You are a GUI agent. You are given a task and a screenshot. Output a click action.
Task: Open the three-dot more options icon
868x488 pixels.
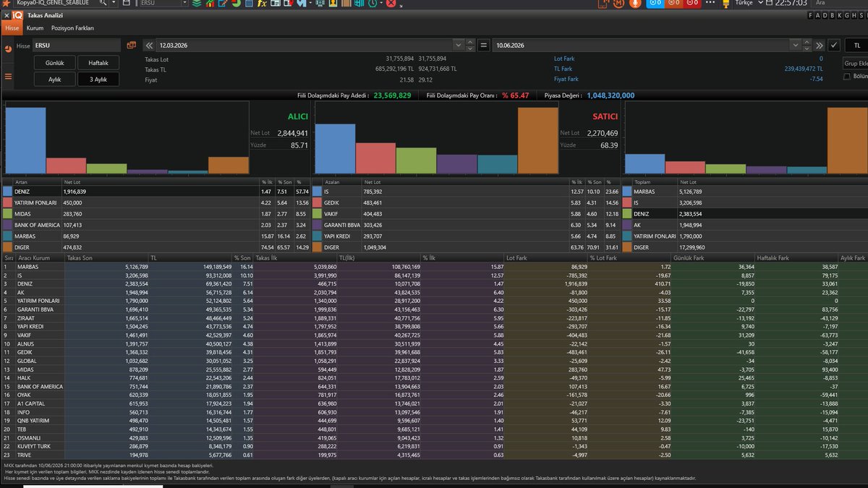[710, 3]
